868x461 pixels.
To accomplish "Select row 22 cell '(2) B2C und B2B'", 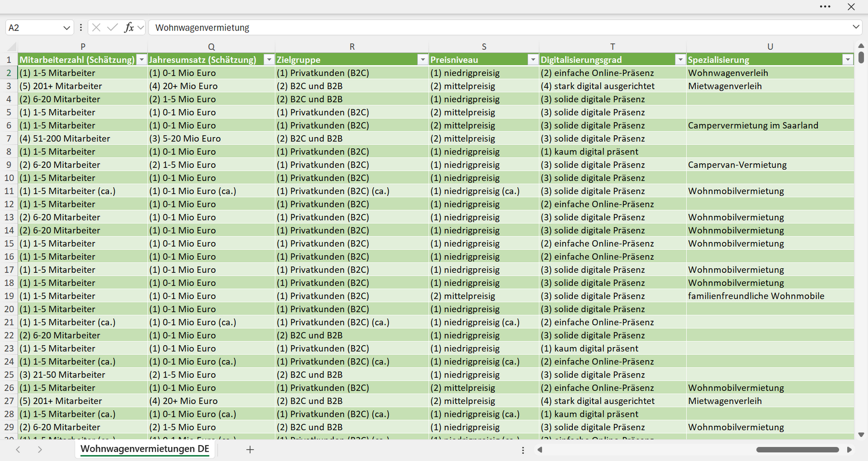I will pos(352,335).
